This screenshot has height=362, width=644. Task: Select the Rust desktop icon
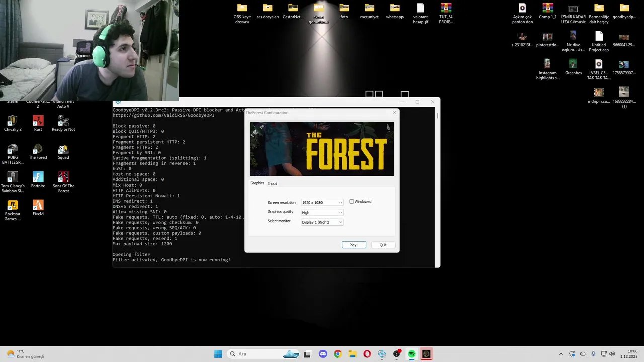tap(38, 123)
